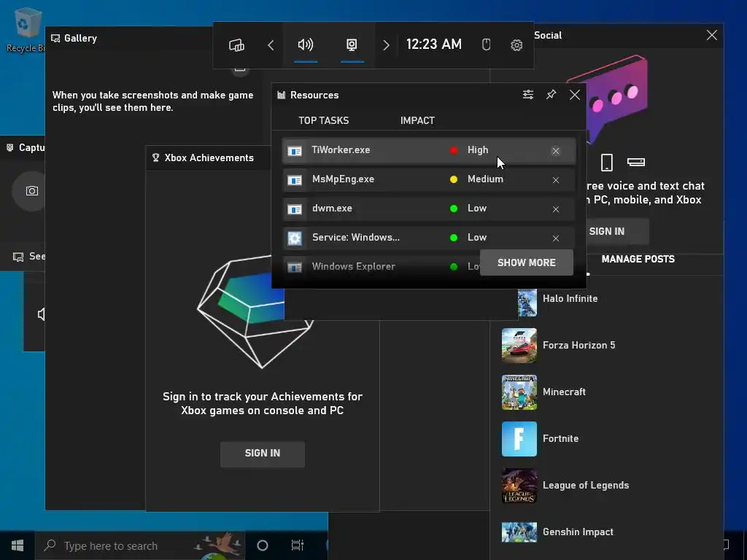747x560 pixels.
Task: Click SHOW MORE in Resources
Action: [527, 262]
